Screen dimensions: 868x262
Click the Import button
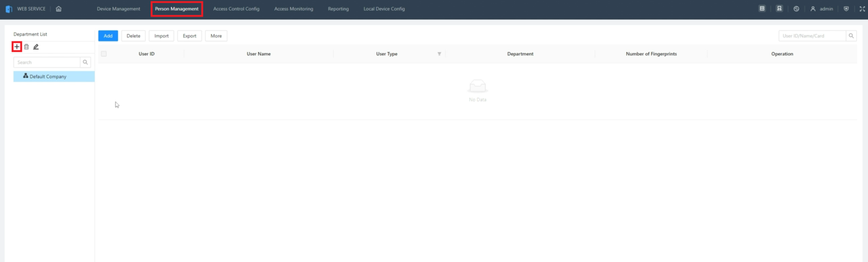tap(161, 36)
